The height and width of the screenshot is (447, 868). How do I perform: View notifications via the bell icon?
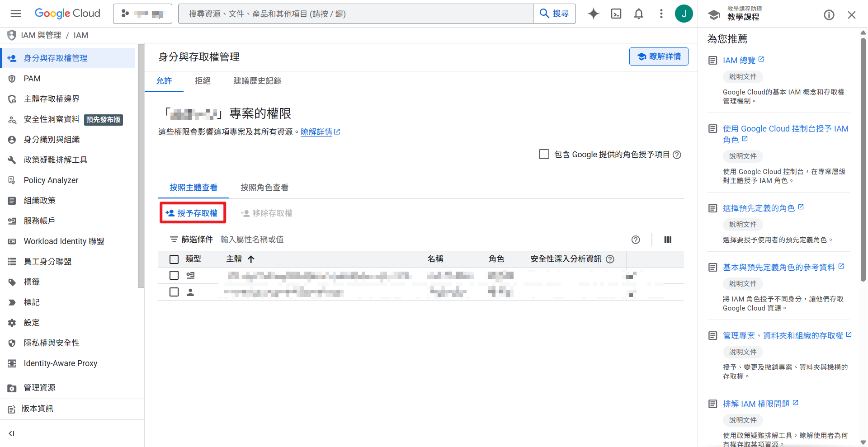639,14
